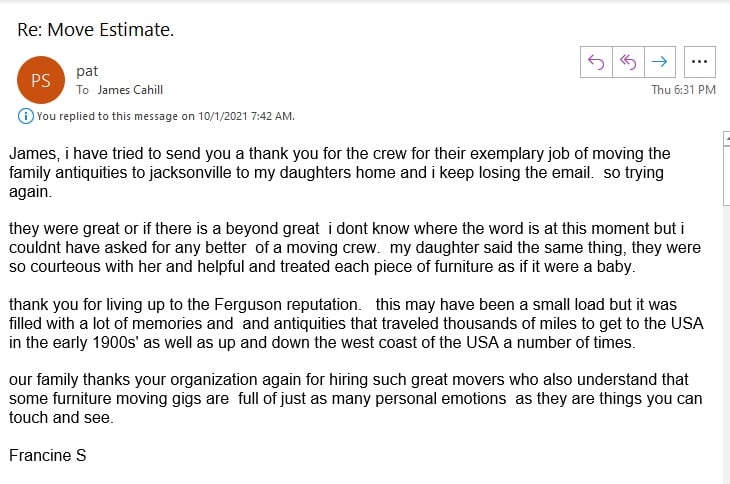This screenshot has height=484, width=730.
Task: Click the Forward arrow icon
Action: pyautogui.click(x=659, y=62)
